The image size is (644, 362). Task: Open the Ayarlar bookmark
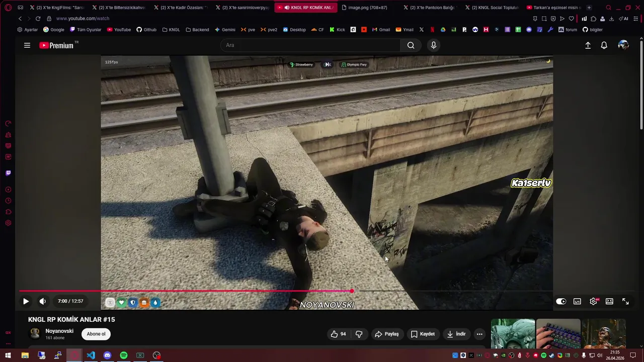pyautogui.click(x=28, y=30)
